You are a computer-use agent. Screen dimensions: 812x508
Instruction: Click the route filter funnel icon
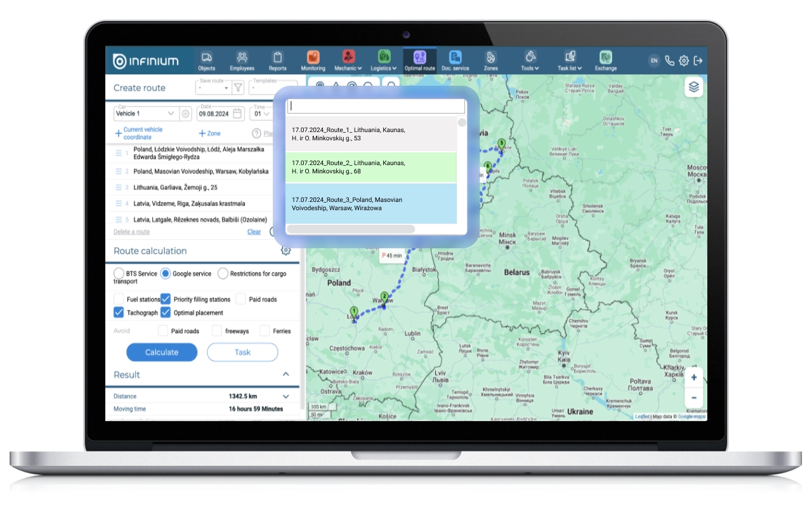pos(238,88)
